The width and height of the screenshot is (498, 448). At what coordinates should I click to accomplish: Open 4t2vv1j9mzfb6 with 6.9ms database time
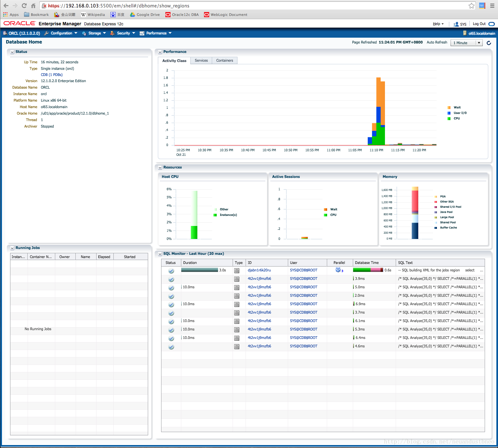pos(259,304)
